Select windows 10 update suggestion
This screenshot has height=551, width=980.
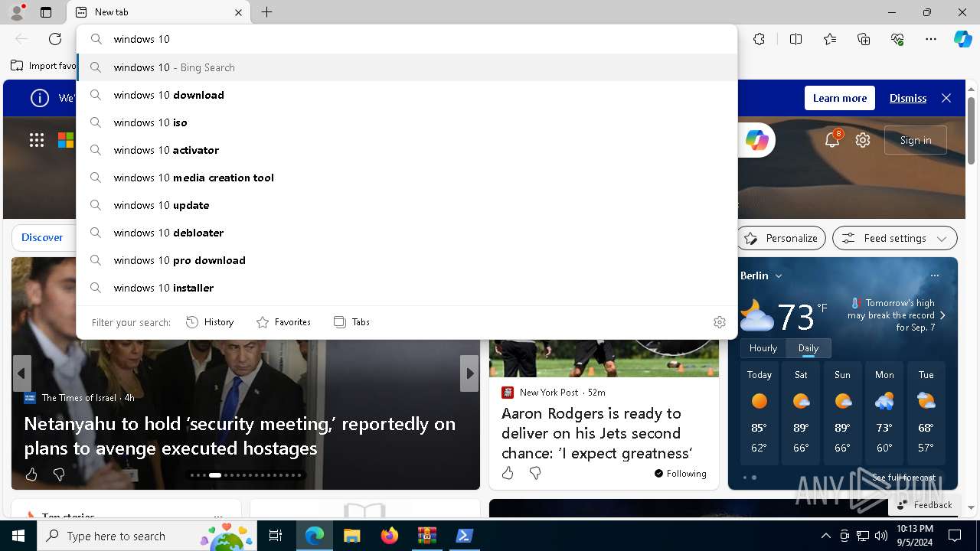pos(407,205)
